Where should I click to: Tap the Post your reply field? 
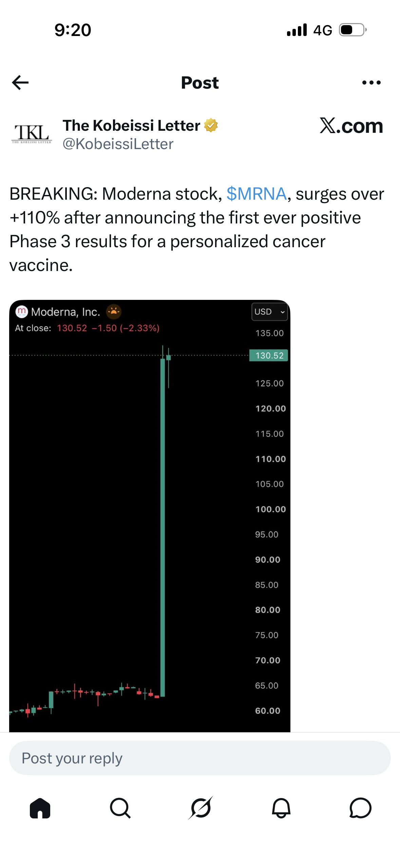[x=200, y=758]
